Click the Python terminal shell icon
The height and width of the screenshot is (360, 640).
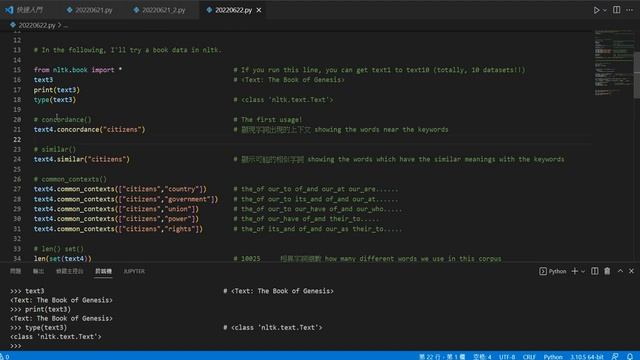click(542, 271)
